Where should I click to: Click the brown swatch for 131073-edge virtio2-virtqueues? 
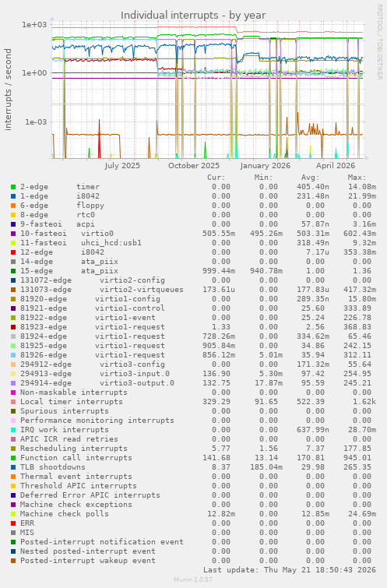[x=13, y=290]
